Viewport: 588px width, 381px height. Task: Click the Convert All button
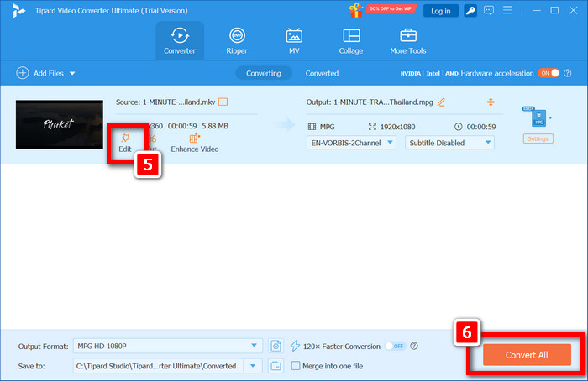pos(527,355)
